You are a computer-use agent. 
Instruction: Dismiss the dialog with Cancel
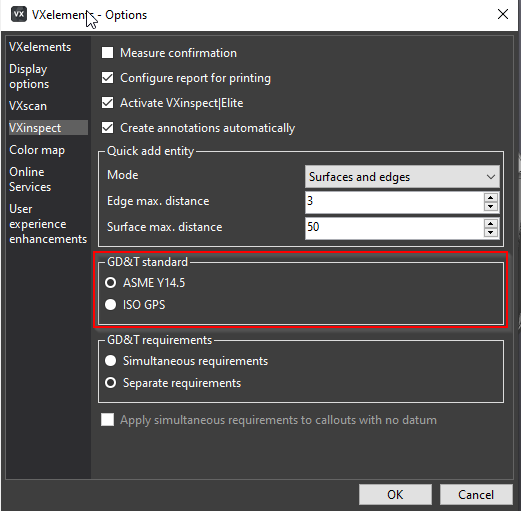[x=476, y=495]
